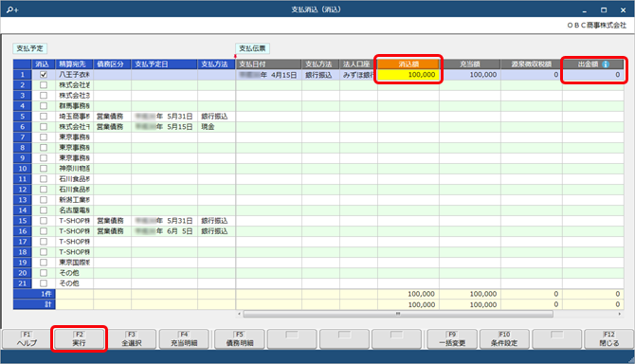This screenshot has height=364, width=635.
Task: Run reconciliation with F2 実行 button
Action: point(79,339)
